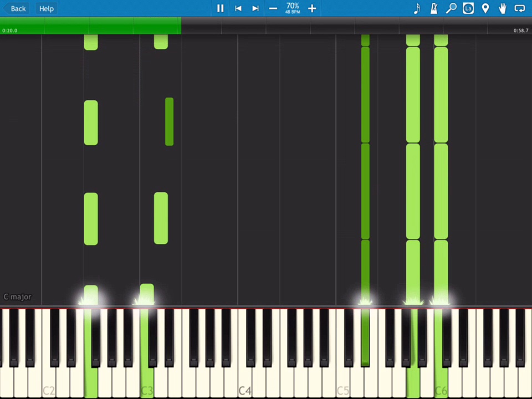The height and width of the screenshot is (399, 532).
Task: Open the Help menu
Action: coord(47,8)
